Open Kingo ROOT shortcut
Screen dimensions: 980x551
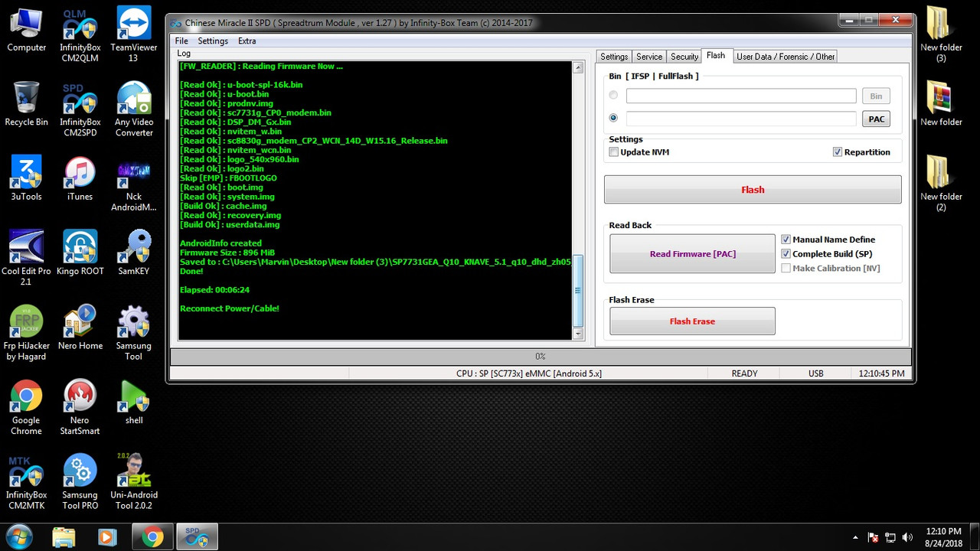[80, 253]
